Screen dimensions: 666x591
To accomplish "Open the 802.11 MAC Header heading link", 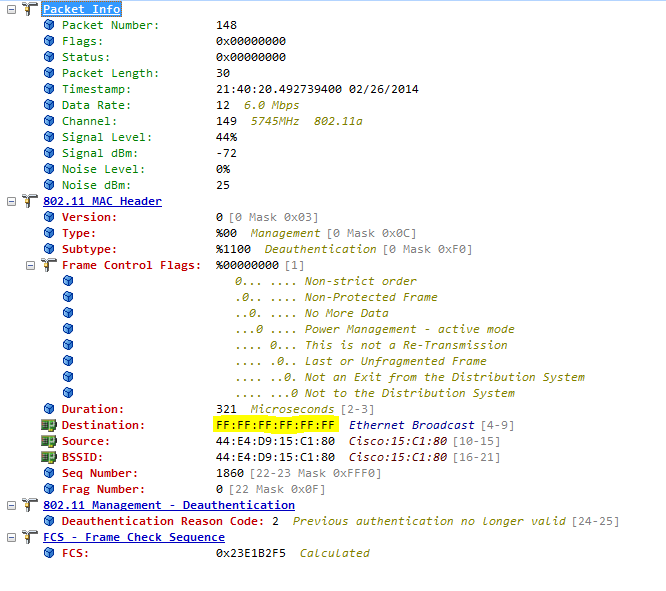I will 102,201.
